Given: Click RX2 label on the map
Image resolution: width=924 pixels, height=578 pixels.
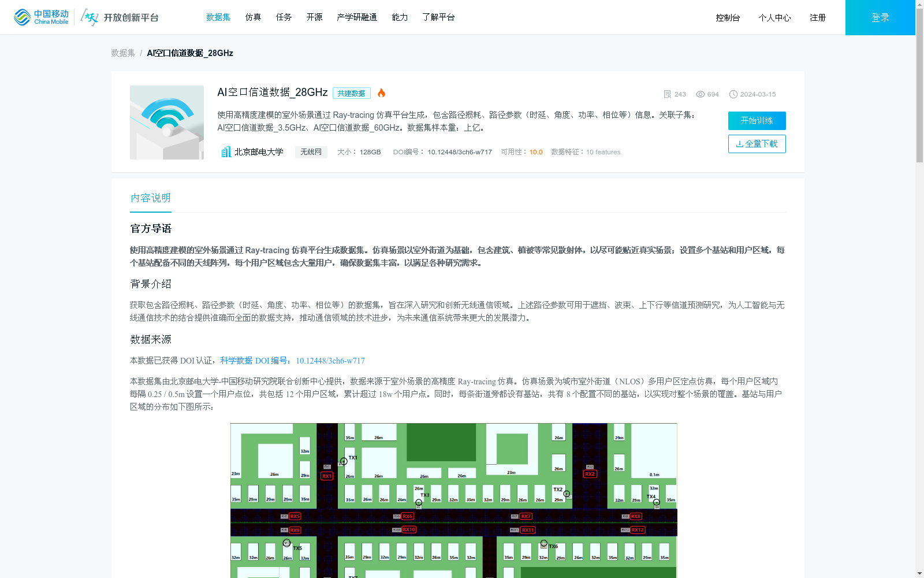Looking at the screenshot, I should point(590,474).
